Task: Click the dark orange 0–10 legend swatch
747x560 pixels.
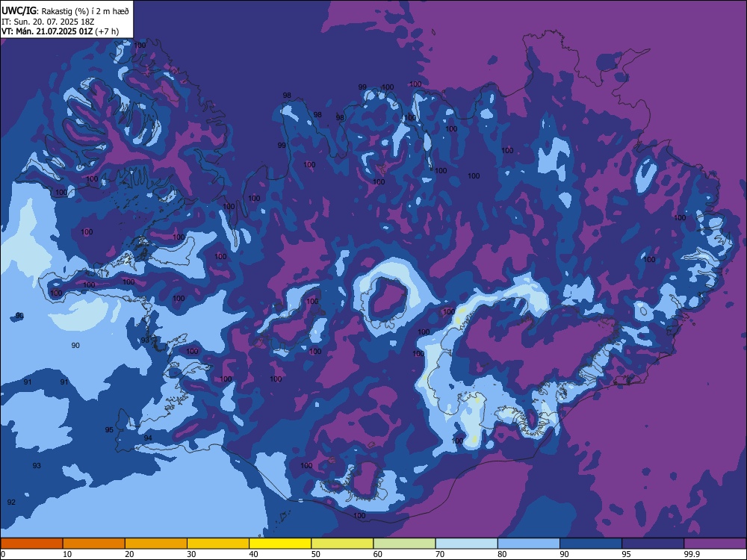Action: pos(31,544)
